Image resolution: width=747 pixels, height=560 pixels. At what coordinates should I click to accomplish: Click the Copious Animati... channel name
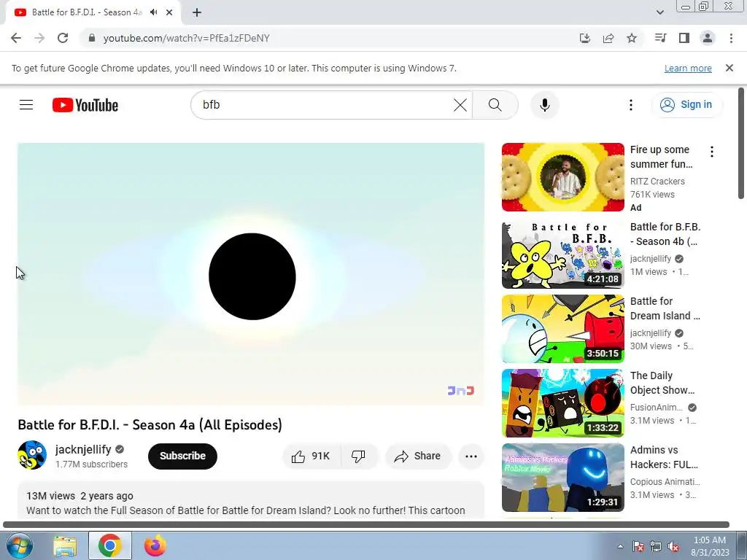665,482
